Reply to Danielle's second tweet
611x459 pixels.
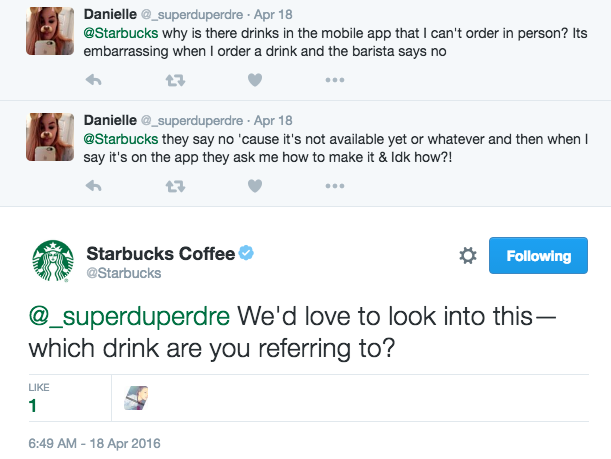click(95, 185)
